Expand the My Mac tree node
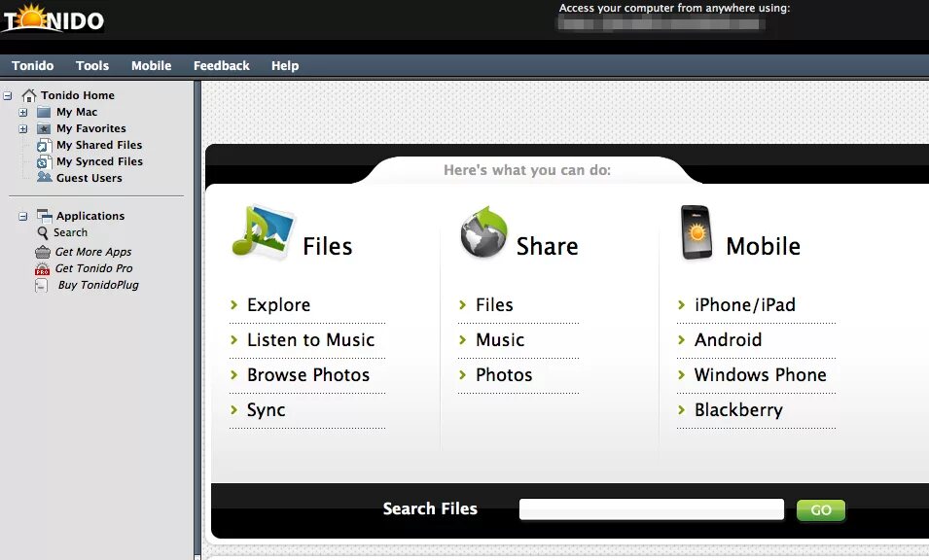Image resolution: width=929 pixels, height=560 pixels. click(x=23, y=112)
